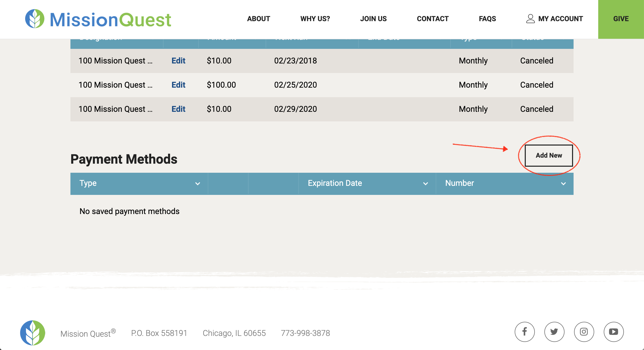The width and height of the screenshot is (644, 350).
Task: Expand the Expiration Date column dropdown arrow
Action: coord(425,184)
